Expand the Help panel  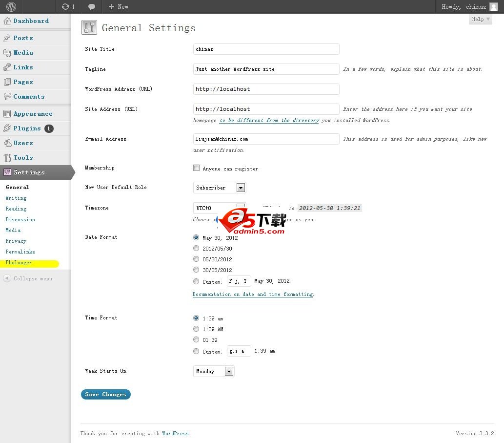click(480, 20)
